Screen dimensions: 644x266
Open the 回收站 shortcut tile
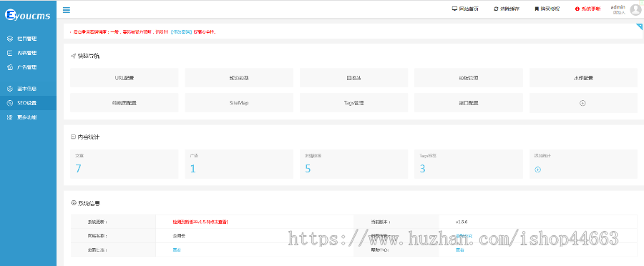[353, 77]
